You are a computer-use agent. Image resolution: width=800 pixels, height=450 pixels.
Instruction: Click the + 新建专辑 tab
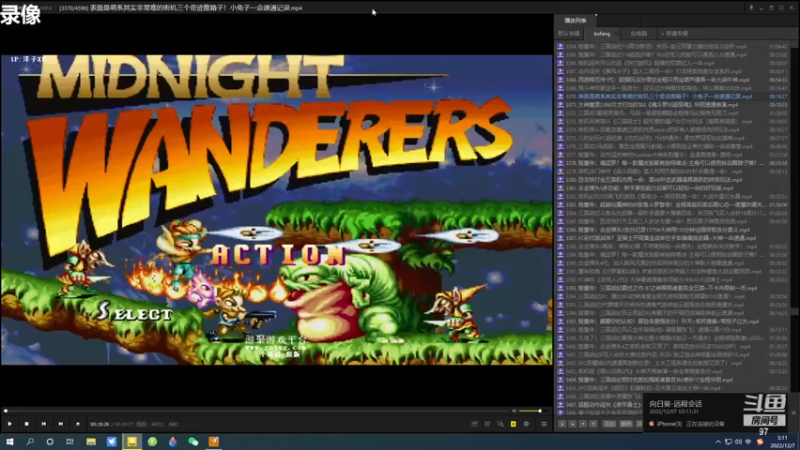coord(675,34)
